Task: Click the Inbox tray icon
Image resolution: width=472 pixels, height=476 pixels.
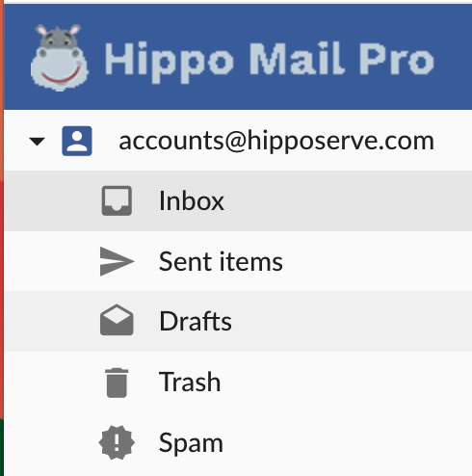Action: pyautogui.click(x=117, y=200)
